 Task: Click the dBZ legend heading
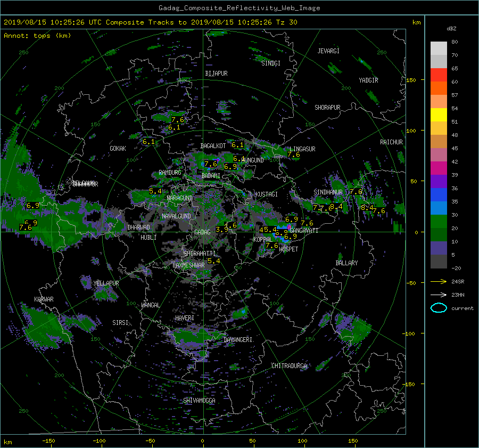(451, 29)
